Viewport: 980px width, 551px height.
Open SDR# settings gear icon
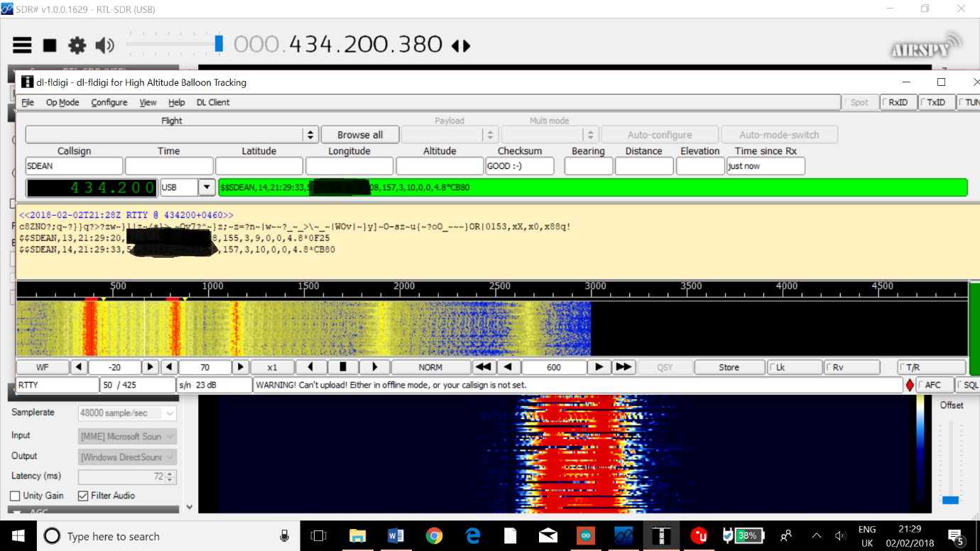77,45
